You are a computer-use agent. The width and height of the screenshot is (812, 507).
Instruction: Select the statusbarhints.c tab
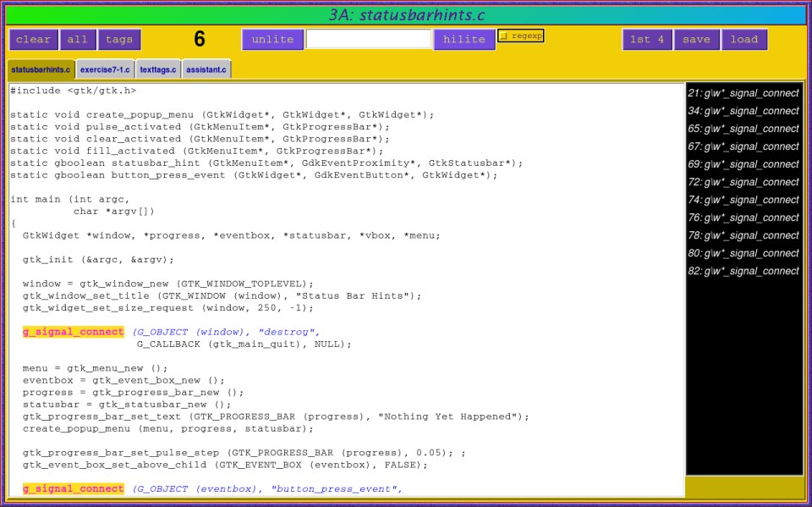click(41, 69)
